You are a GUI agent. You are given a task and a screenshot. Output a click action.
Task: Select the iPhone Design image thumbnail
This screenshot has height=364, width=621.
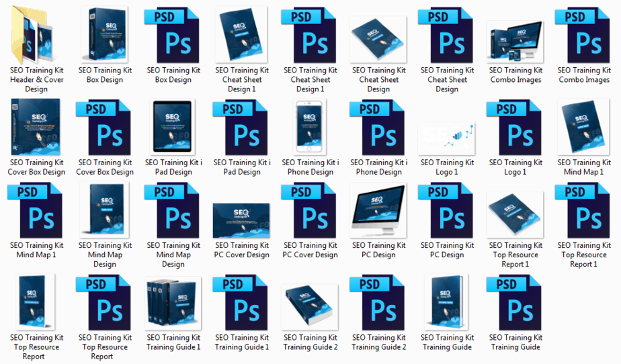(310, 128)
